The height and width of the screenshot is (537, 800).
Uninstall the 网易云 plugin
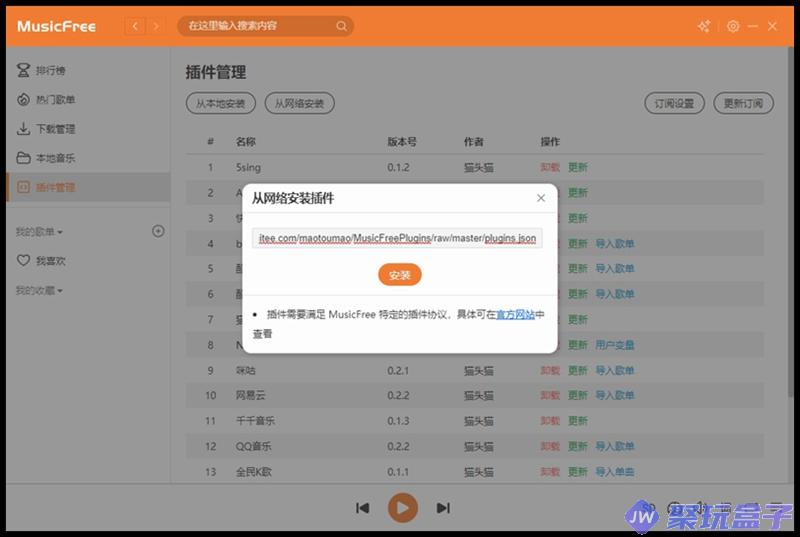[x=550, y=395]
